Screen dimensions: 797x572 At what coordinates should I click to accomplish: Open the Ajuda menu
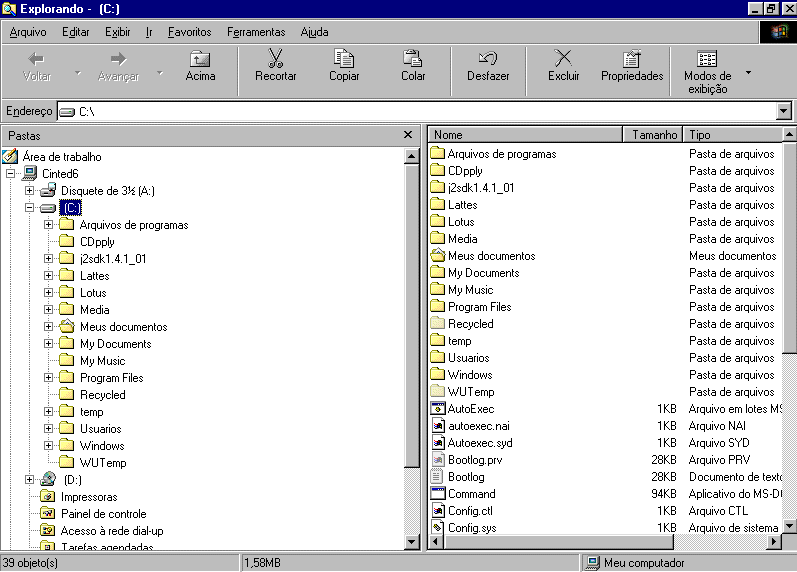tap(314, 32)
